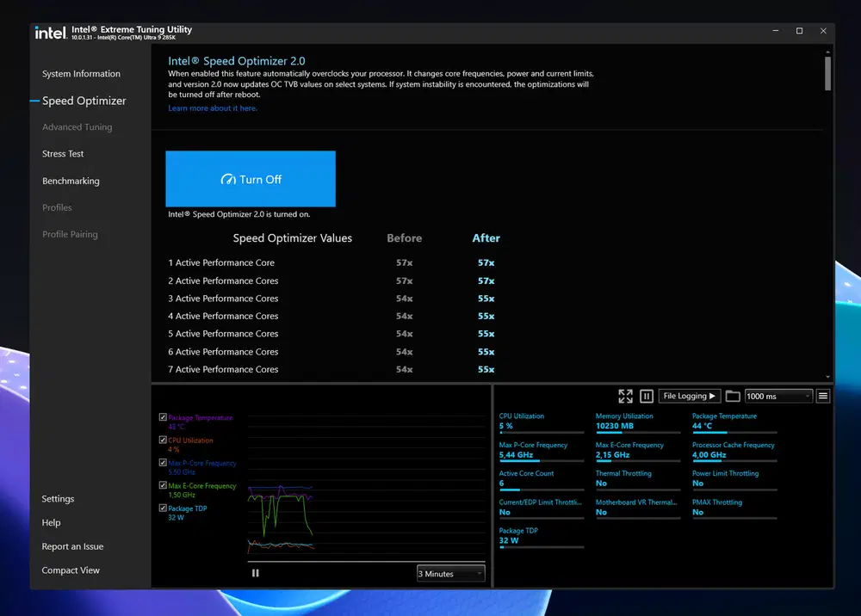The height and width of the screenshot is (616, 861).
Task: Click the main panel scrollbar thumb
Action: click(827, 73)
